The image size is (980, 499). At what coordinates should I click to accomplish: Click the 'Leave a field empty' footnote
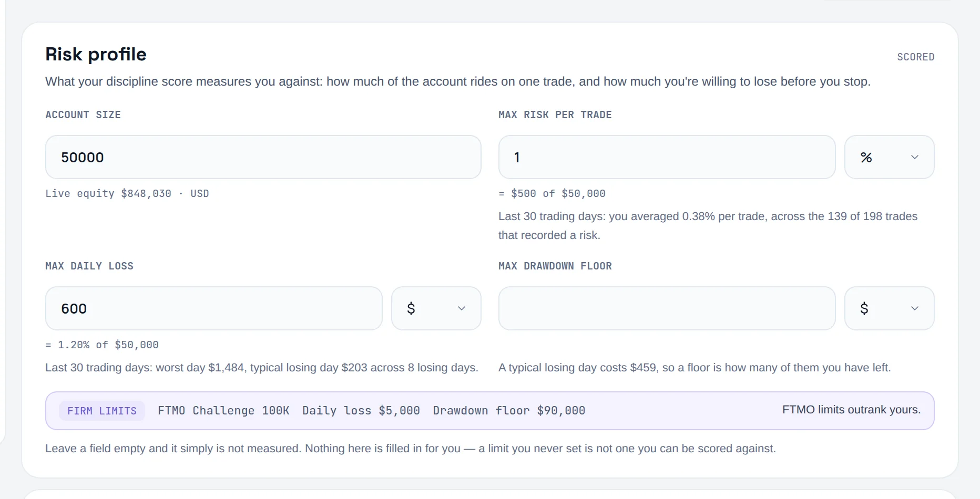pyautogui.click(x=411, y=449)
